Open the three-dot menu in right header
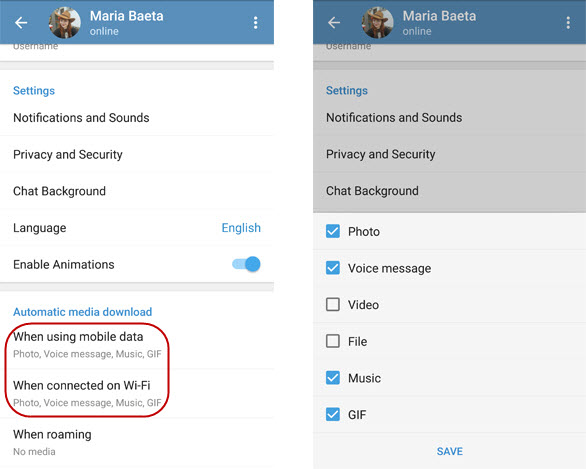The image size is (586, 469). pyautogui.click(x=568, y=23)
